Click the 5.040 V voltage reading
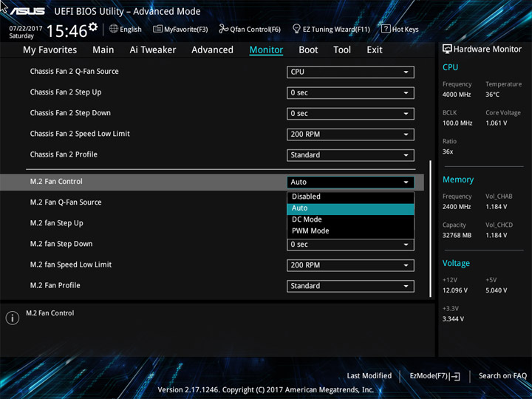532x399 pixels. [x=497, y=291]
